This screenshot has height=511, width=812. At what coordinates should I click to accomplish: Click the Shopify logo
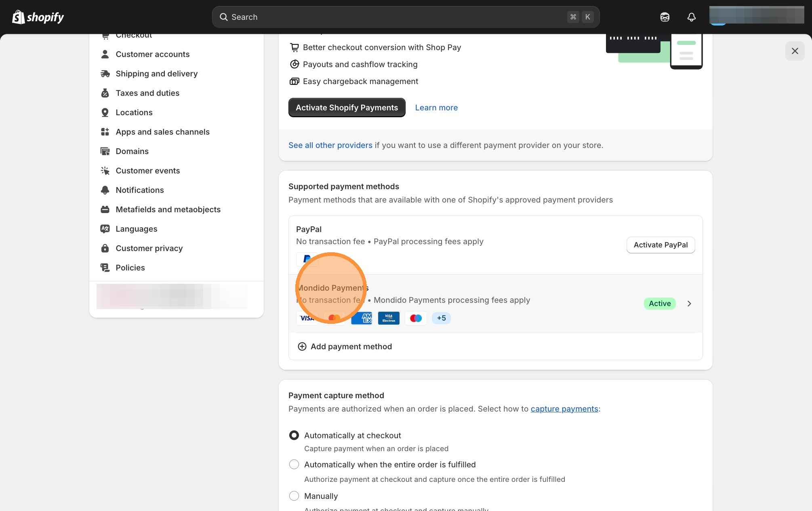38,17
